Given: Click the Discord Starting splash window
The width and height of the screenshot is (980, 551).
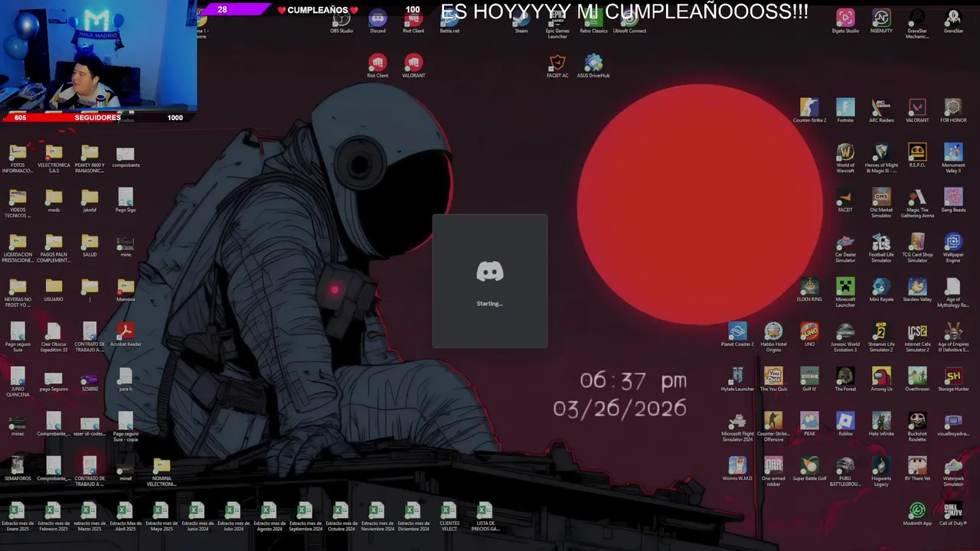Looking at the screenshot, I should coord(490,281).
